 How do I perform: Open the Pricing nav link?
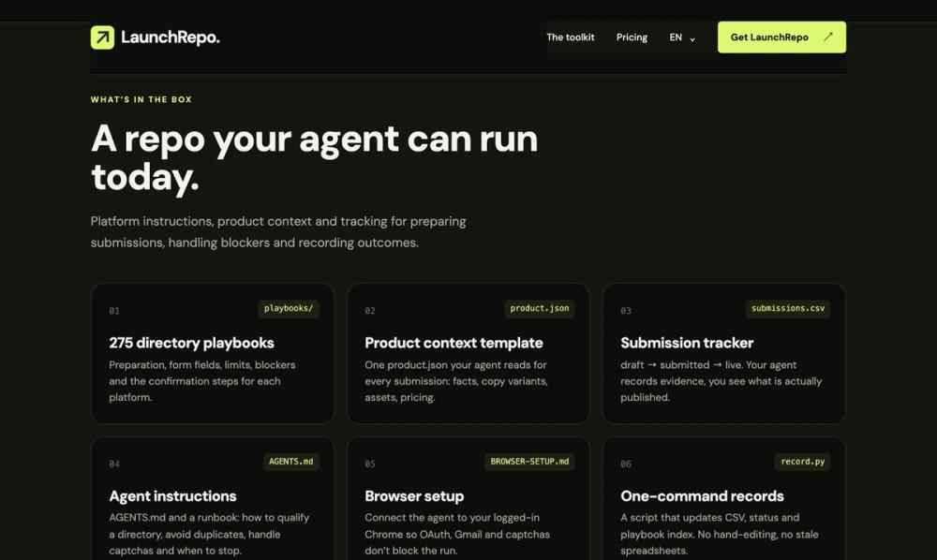(632, 37)
